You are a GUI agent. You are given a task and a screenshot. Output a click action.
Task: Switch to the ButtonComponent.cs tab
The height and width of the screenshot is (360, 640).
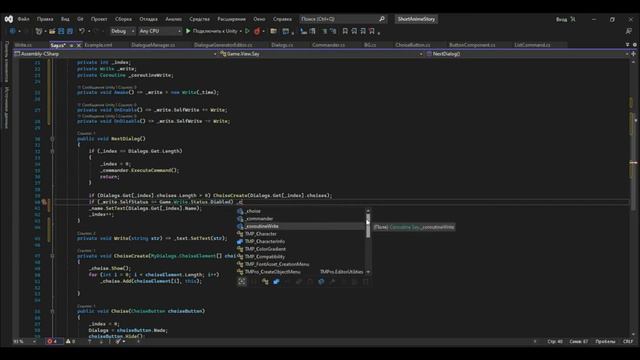point(472,45)
